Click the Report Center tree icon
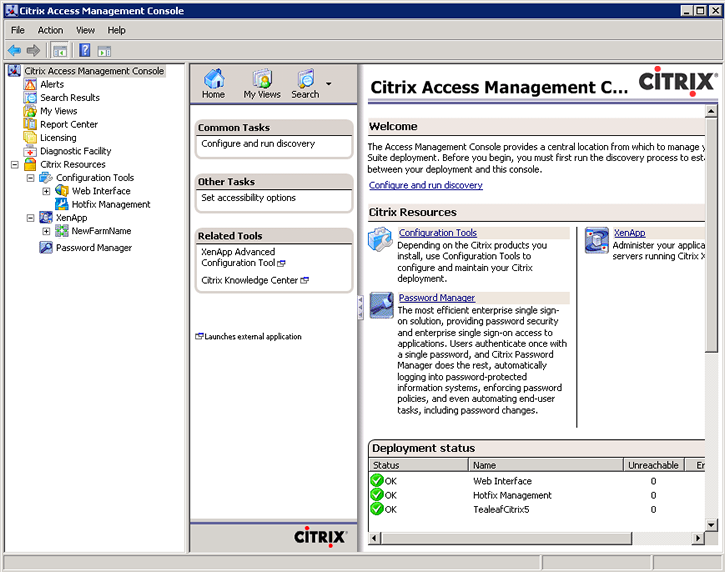This screenshot has width=725, height=572. 30,124
